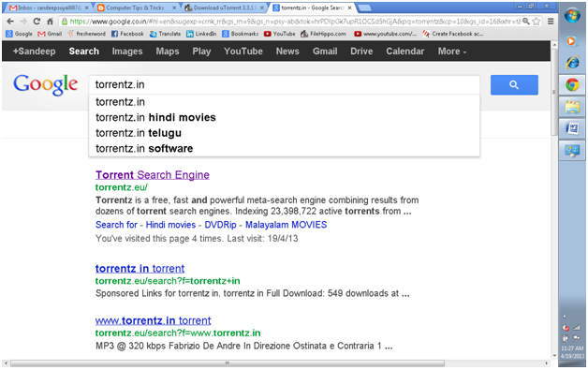Open the Gmail bookmark in bookmarks bar

[x=50, y=34]
